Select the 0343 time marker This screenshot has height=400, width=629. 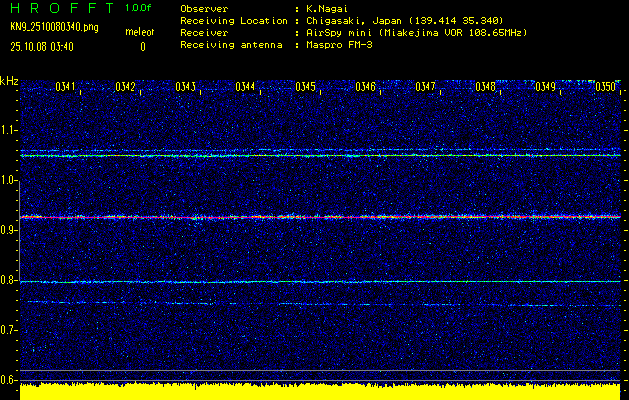[x=185, y=87]
